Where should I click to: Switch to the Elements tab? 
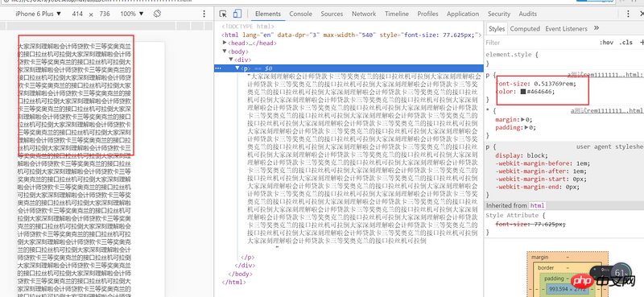point(268,14)
